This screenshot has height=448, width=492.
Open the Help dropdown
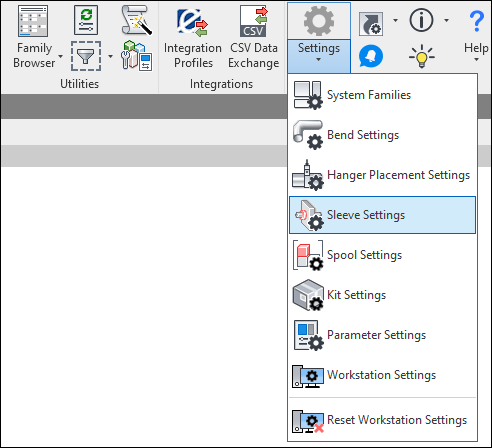pyautogui.click(x=476, y=36)
